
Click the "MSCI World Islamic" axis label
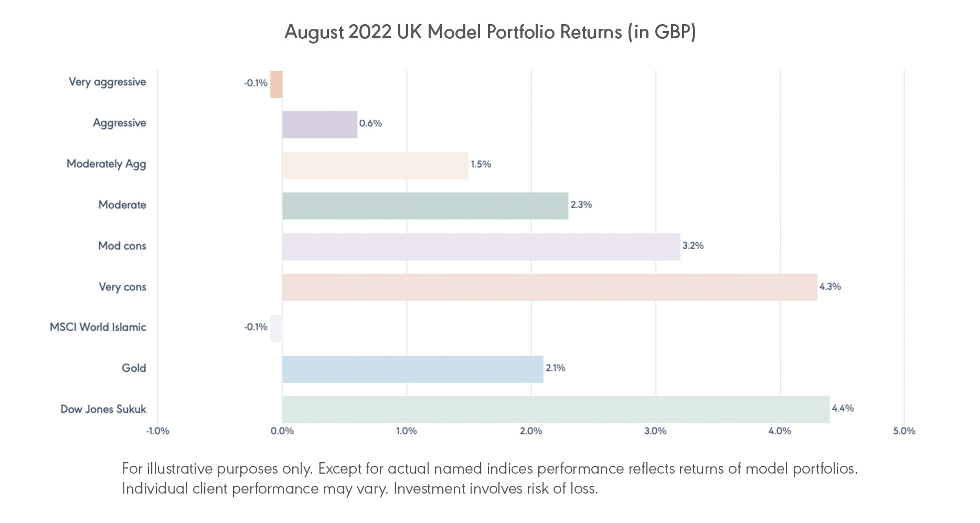click(98, 327)
